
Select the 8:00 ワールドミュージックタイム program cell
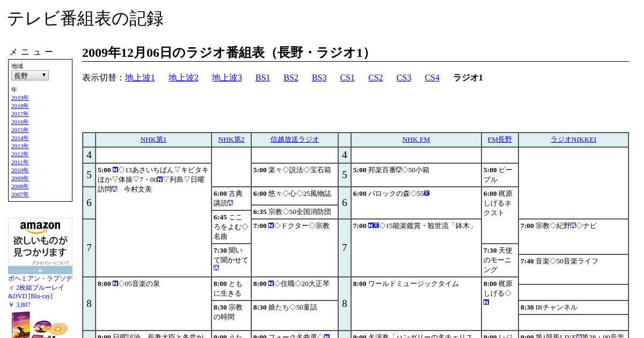coord(416,304)
